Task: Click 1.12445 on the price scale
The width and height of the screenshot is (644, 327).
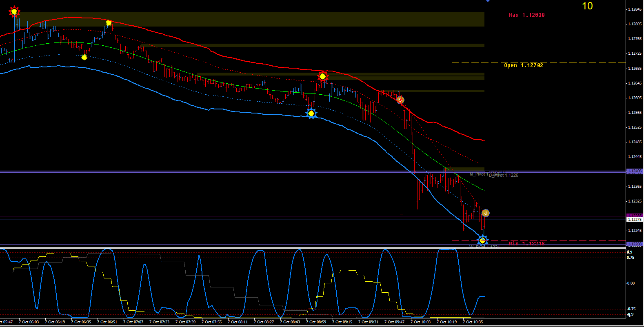Action: pyautogui.click(x=635, y=157)
